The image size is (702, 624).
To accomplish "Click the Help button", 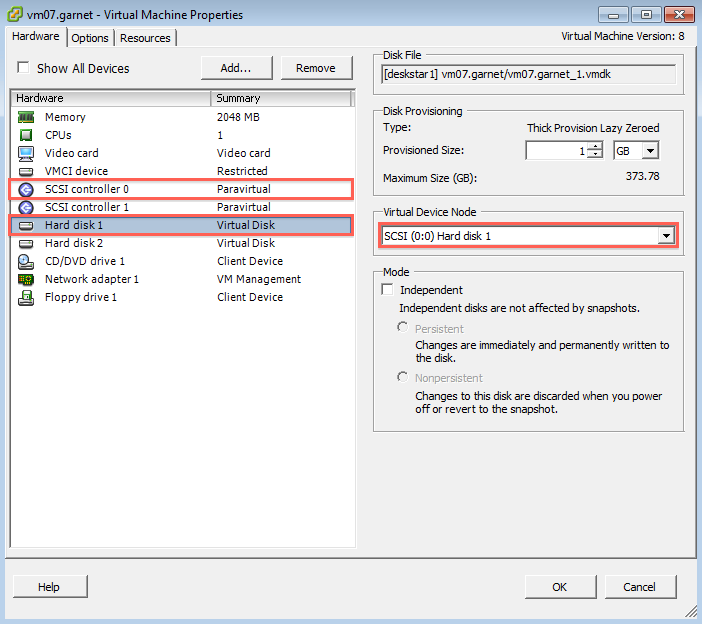I will click(49, 586).
